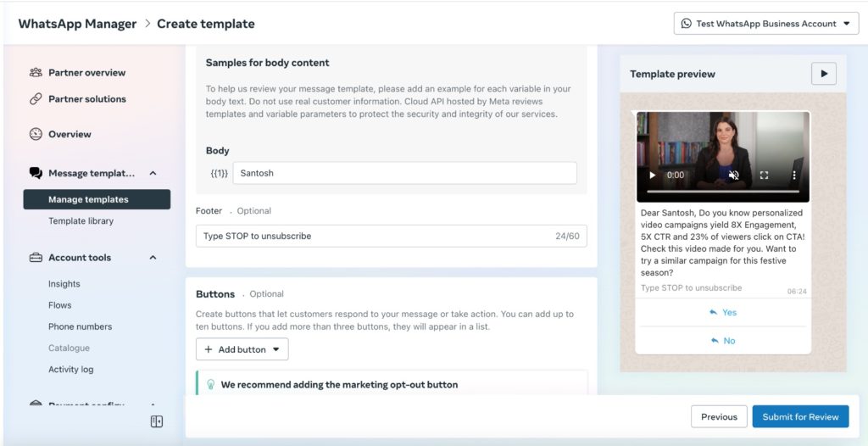Open Partner solutions in sidebar
The image size is (868, 446).
coord(87,99)
